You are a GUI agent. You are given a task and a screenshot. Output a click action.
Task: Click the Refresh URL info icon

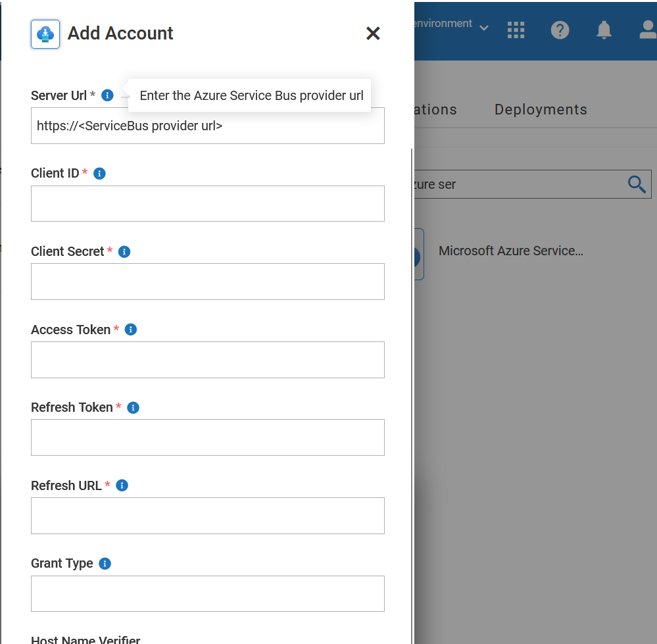point(122,485)
